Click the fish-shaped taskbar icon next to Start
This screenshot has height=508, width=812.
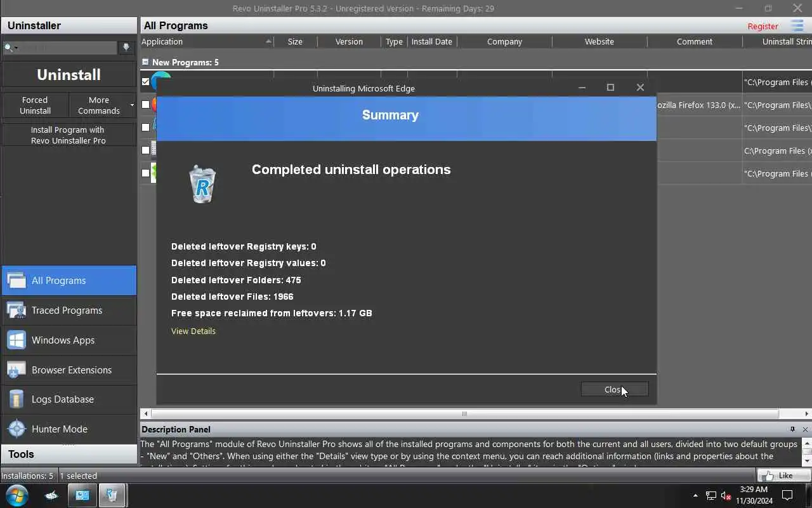[x=51, y=495]
